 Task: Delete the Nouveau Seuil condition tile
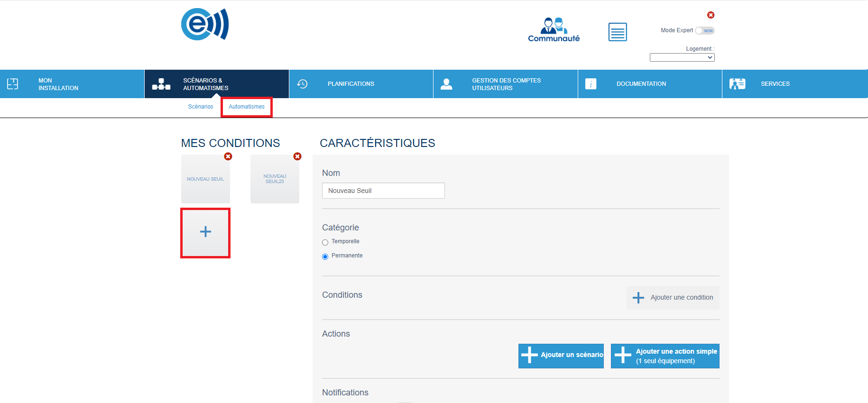click(228, 156)
